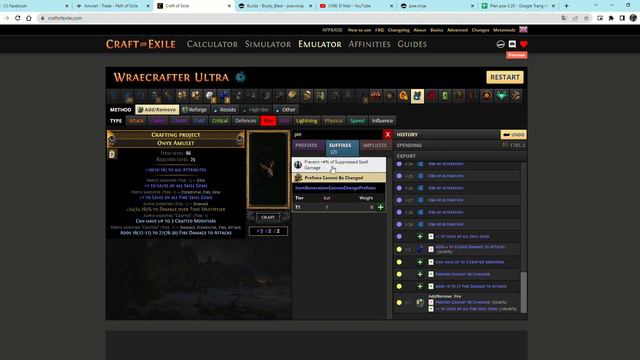Click the Craft of Exile logo
The height and width of the screenshot is (360, 640).
141,44
